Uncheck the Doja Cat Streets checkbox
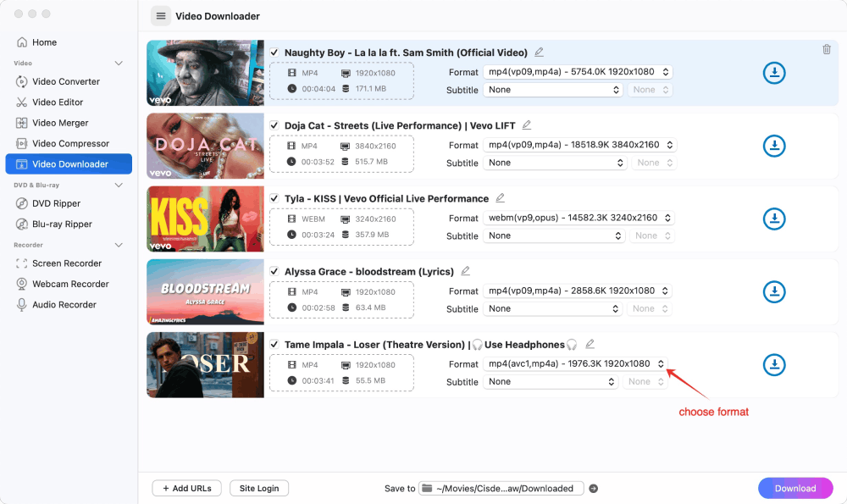The image size is (847, 504). pyautogui.click(x=274, y=125)
